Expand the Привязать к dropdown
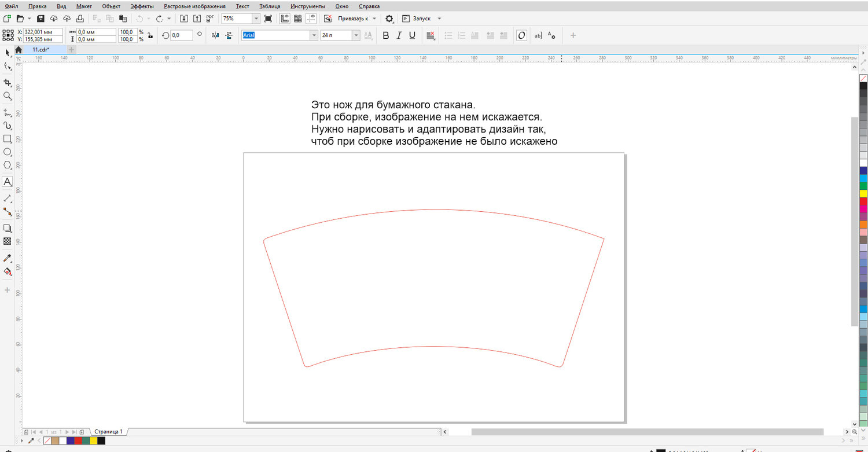Screen dimensions: 868x452 [x=374, y=19]
